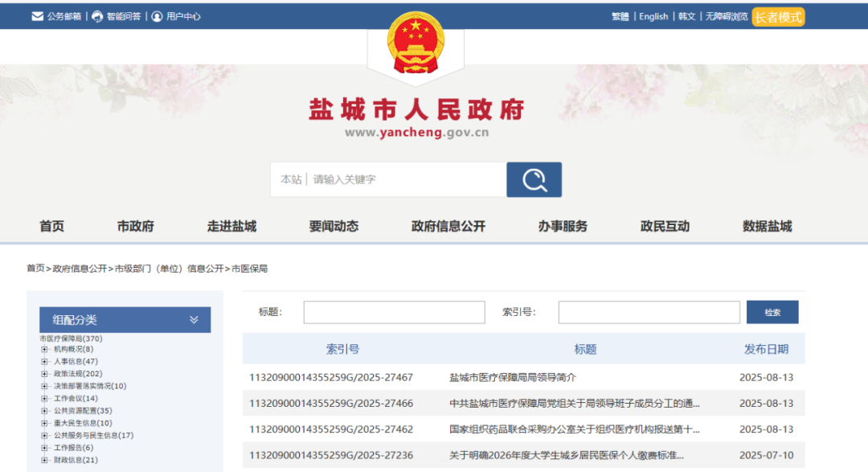868x472 pixels.
Task: Go to 政府信息公开 in breadcrumb
Action: click(x=80, y=268)
